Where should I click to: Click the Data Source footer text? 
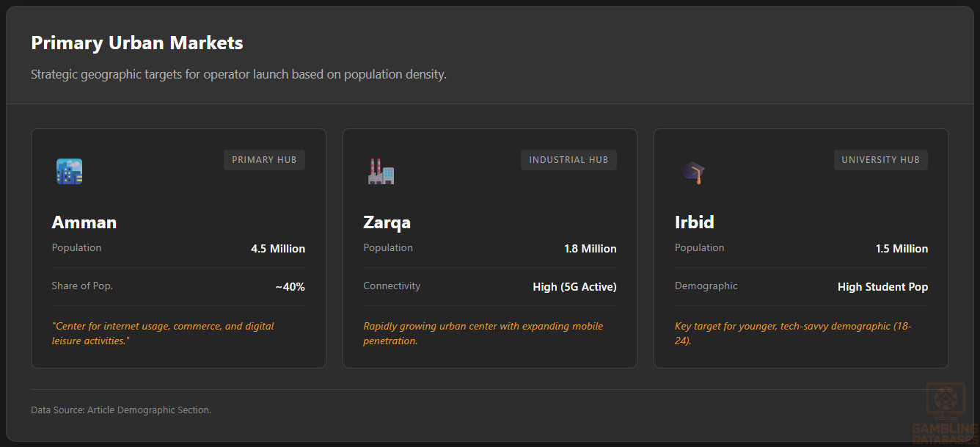121,410
